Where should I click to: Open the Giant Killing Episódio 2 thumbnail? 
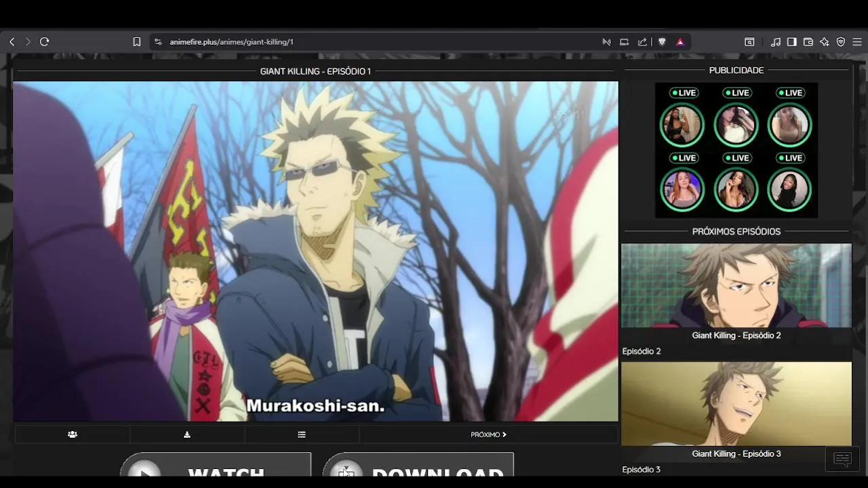click(736, 286)
